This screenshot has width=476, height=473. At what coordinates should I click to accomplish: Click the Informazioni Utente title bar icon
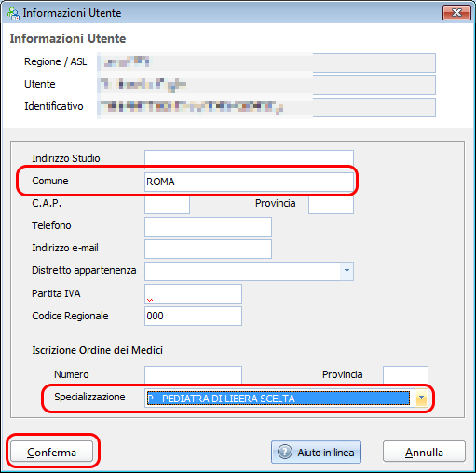[13, 13]
